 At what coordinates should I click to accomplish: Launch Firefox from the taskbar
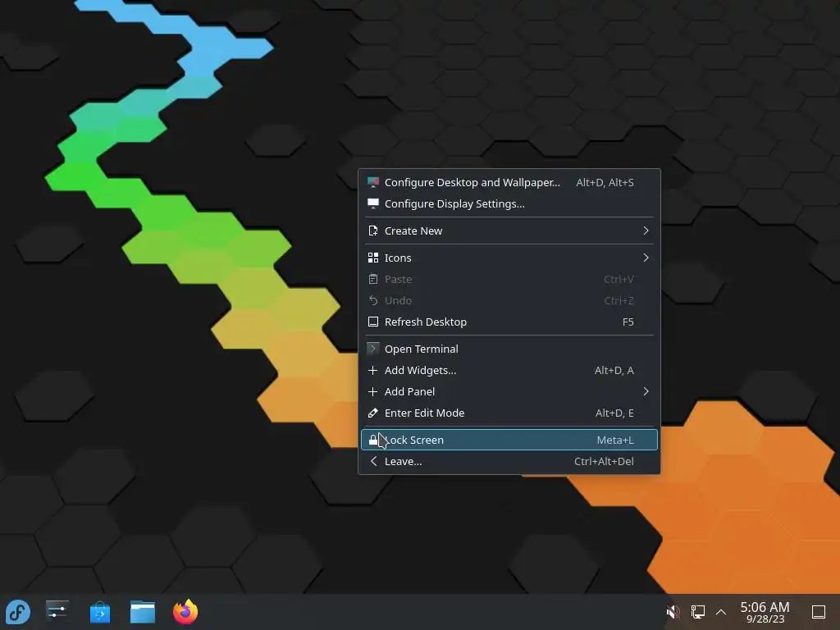(185, 612)
